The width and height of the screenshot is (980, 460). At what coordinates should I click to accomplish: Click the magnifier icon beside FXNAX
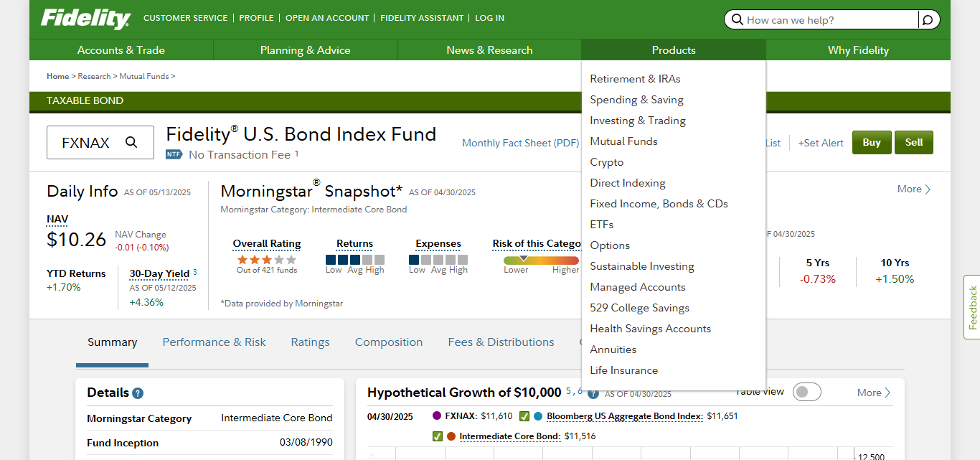click(131, 142)
